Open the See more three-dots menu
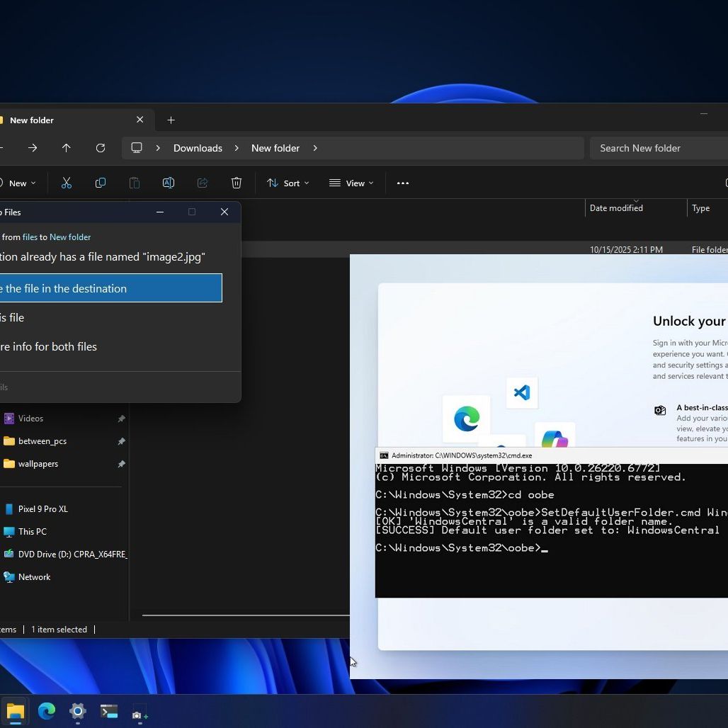 coord(402,183)
